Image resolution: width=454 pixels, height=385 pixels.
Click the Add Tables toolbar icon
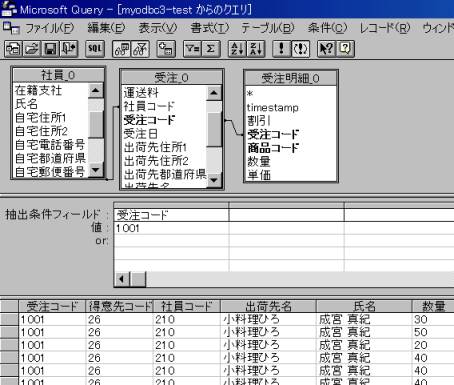[166, 49]
